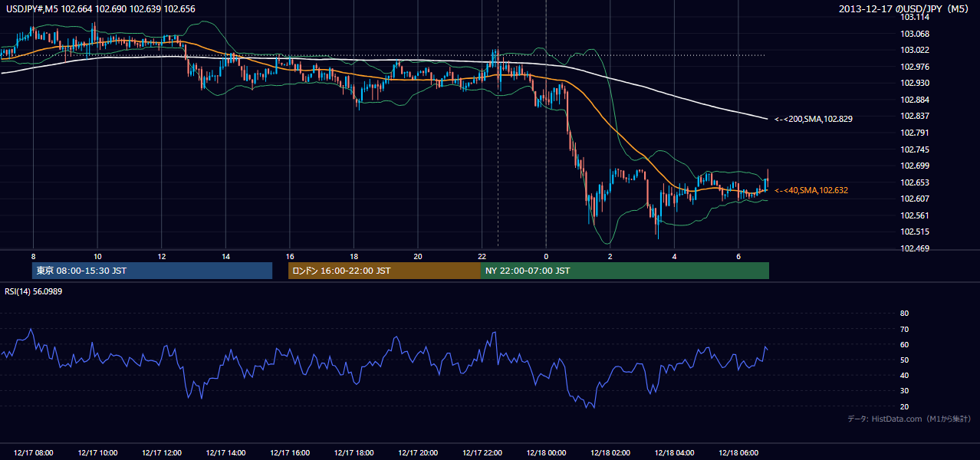Screen dimensions: 980x460
Task: Click price axis value 102.837
Action: (x=914, y=116)
